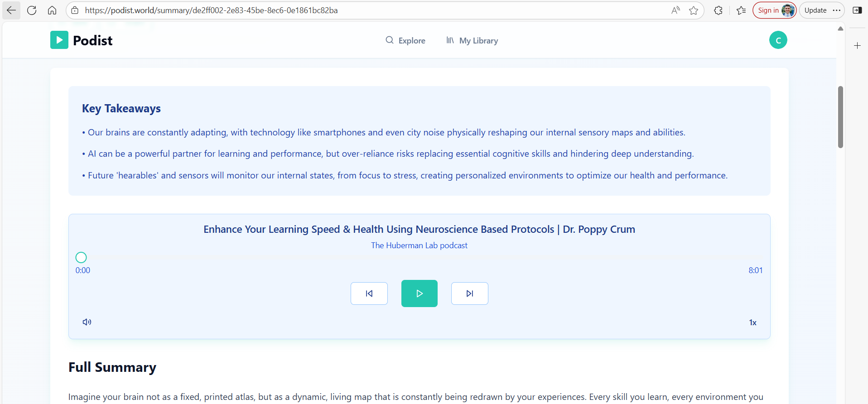The height and width of the screenshot is (404, 868).
Task: Open the Podist home text link
Action: [92, 40]
